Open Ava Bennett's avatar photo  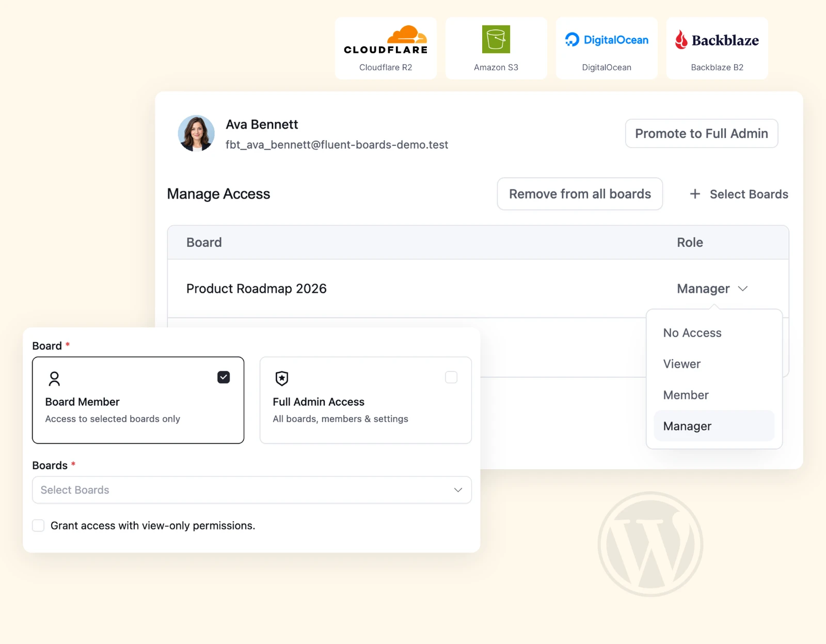pos(196,133)
